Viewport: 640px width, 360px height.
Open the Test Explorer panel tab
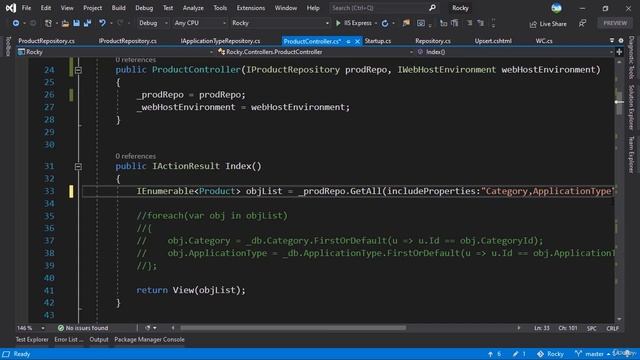coord(32,340)
